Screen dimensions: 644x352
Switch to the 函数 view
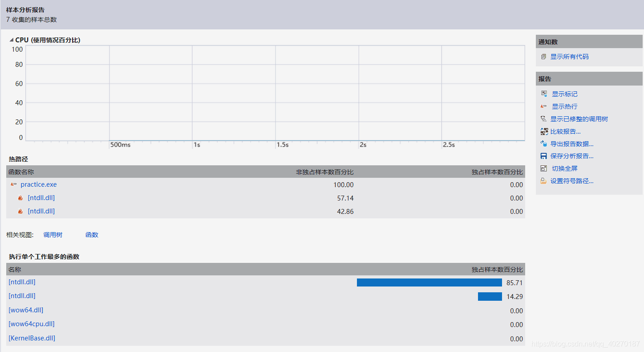pyautogui.click(x=92, y=235)
